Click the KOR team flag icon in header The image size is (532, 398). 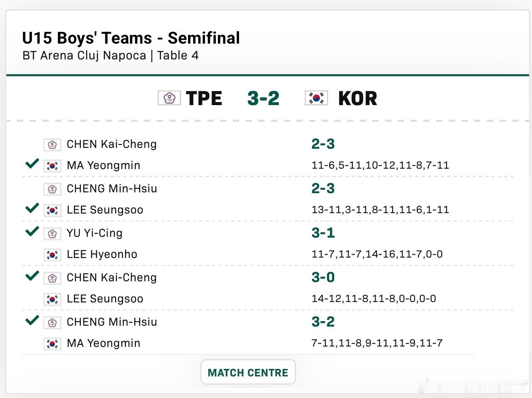316,98
